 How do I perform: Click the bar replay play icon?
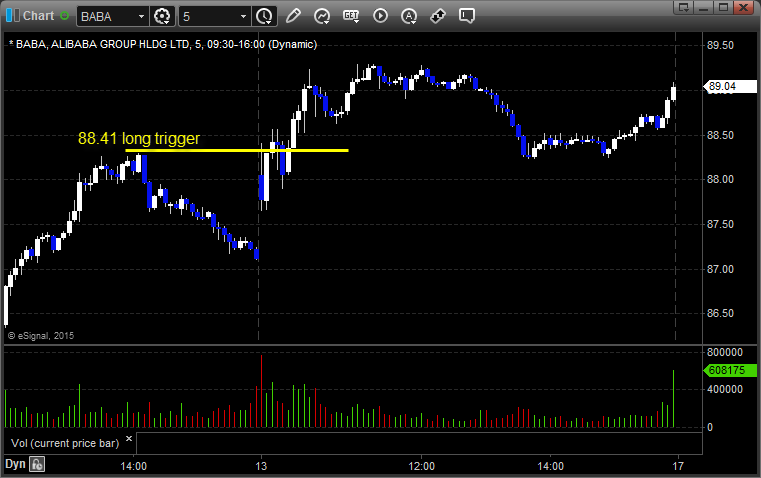pyautogui.click(x=380, y=16)
